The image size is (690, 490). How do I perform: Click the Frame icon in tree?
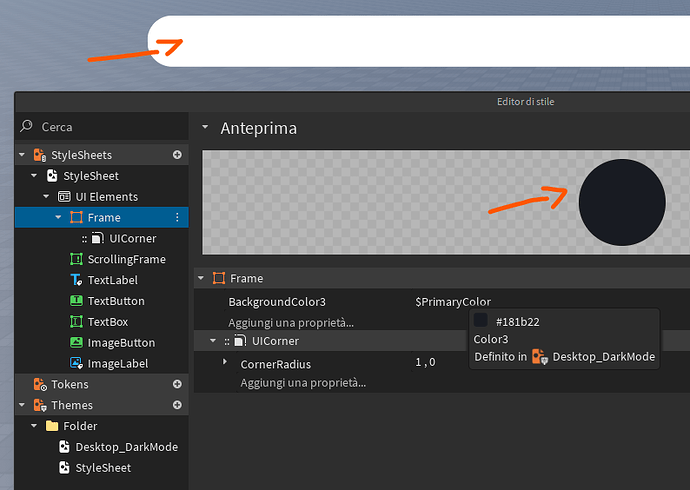76,217
